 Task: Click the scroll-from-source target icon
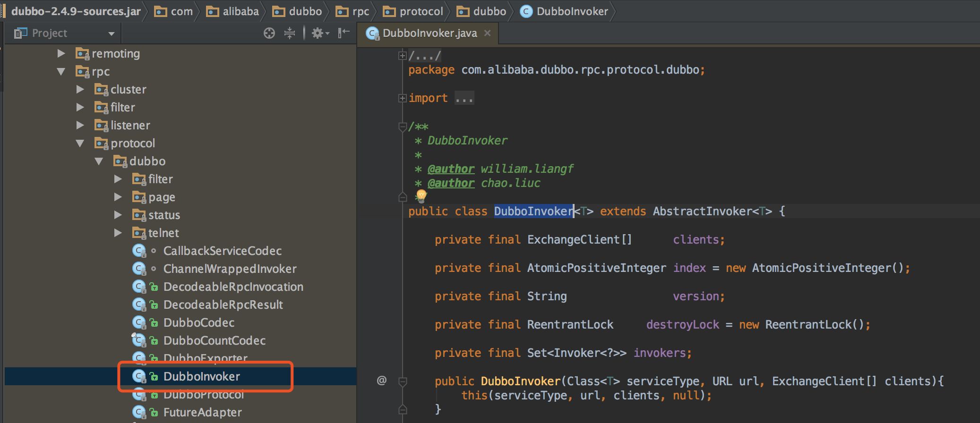269,33
